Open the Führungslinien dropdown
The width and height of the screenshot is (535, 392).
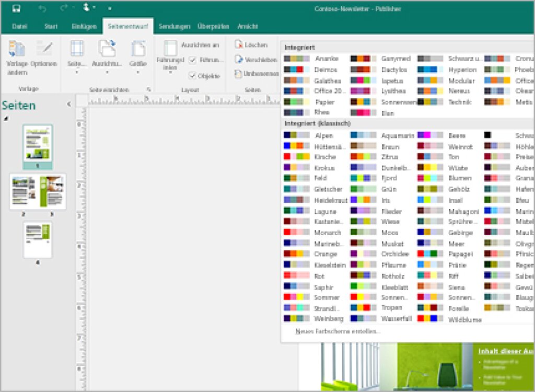coord(170,56)
